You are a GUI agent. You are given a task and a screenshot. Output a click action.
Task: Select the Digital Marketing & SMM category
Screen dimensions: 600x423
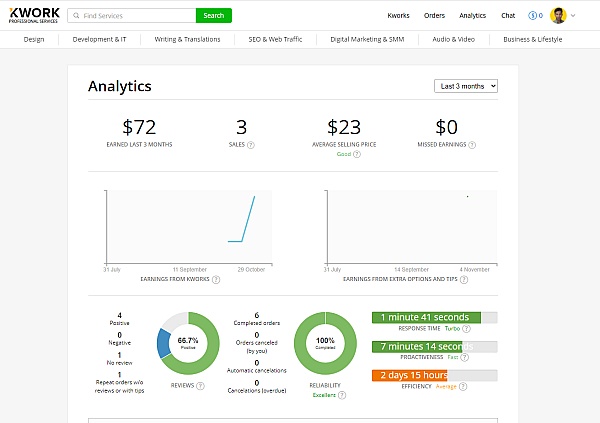pos(365,39)
